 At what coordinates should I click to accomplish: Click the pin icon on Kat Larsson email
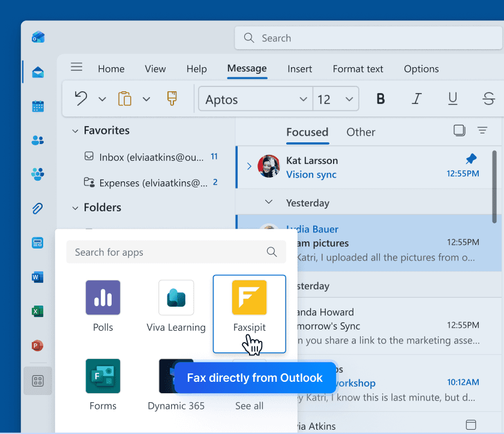471,158
